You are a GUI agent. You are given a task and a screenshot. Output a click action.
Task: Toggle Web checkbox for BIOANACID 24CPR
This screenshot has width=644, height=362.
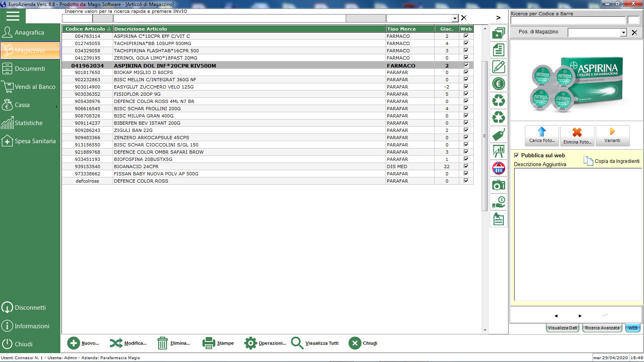466,167
